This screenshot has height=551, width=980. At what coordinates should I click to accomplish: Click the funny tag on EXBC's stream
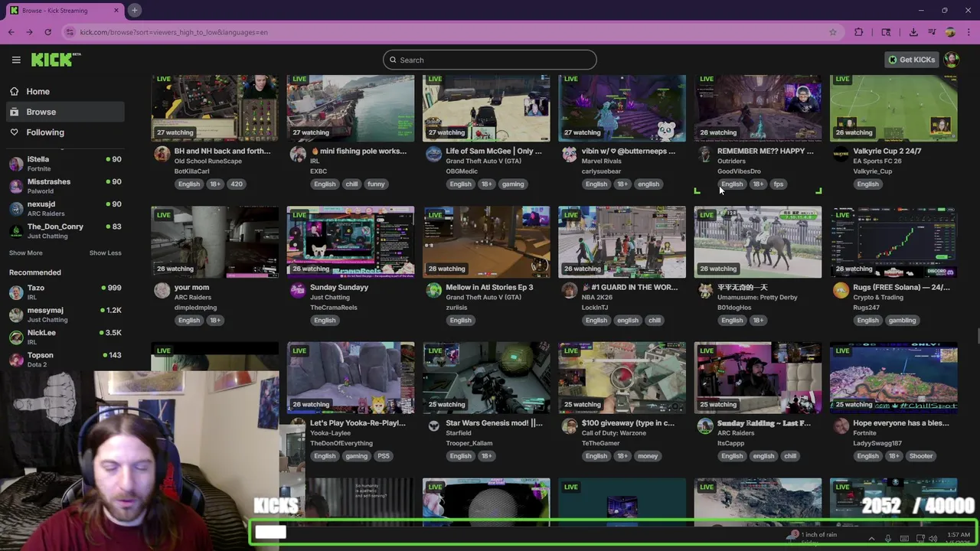click(x=376, y=184)
